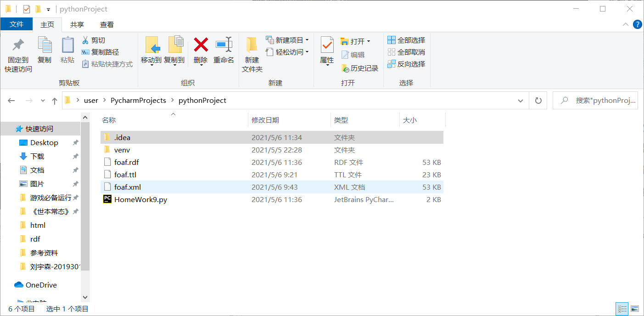The image size is (644, 316).
Task: Choose Paste shortcut (粘贴快捷方式)
Action: [x=107, y=64]
